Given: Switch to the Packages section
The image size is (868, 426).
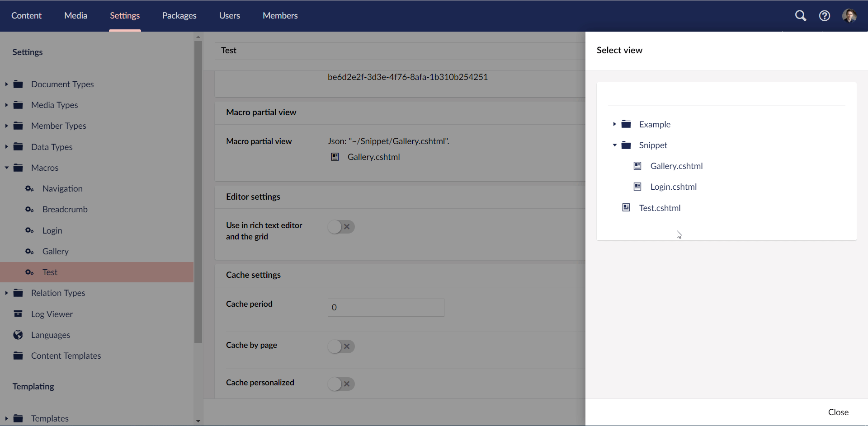Looking at the screenshot, I should point(179,15).
